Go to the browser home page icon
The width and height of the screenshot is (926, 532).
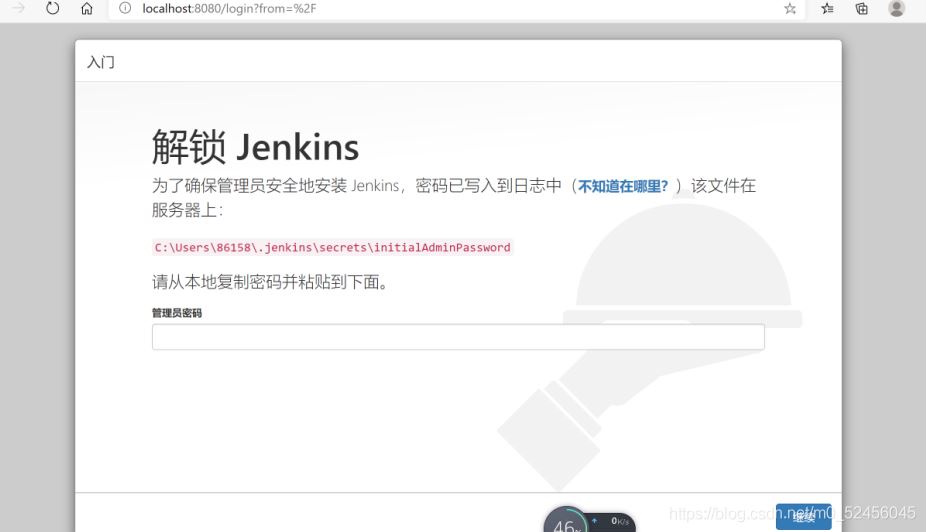pos(87,8)
